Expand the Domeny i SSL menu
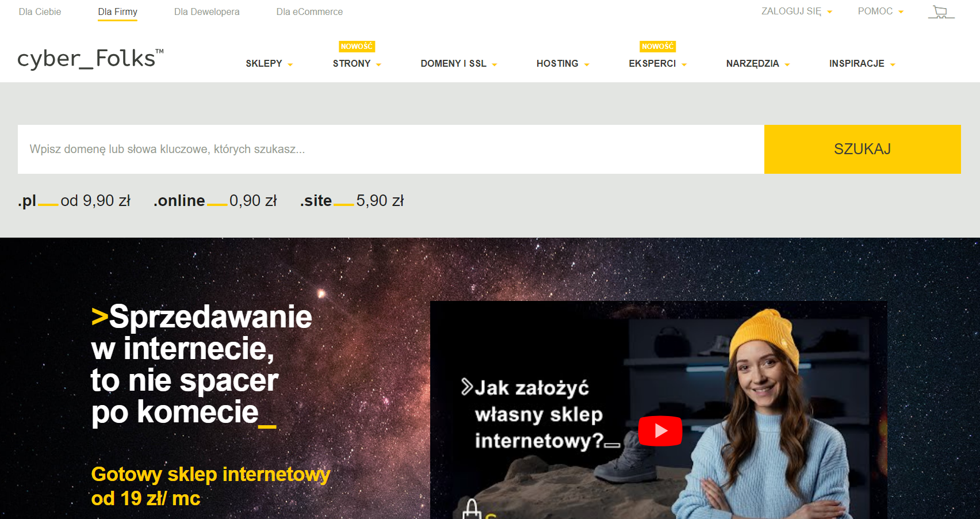The width and height of the screenshot is (980, 519). [x=458, y=63]
